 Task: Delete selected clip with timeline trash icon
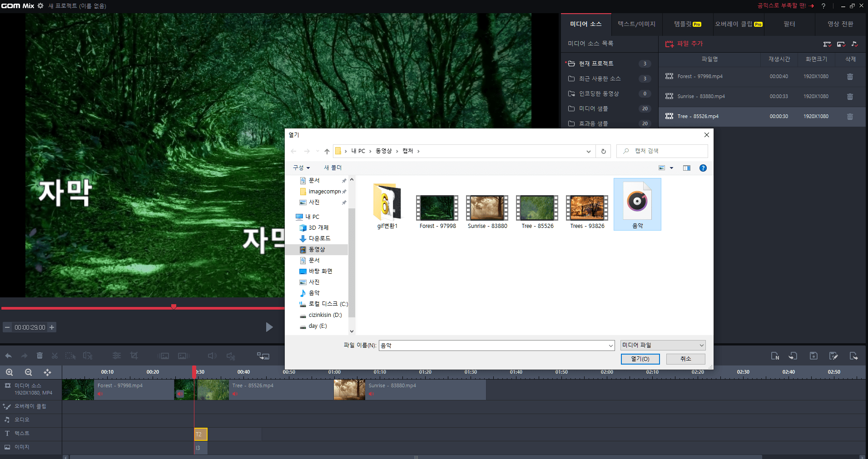point(40,355)
